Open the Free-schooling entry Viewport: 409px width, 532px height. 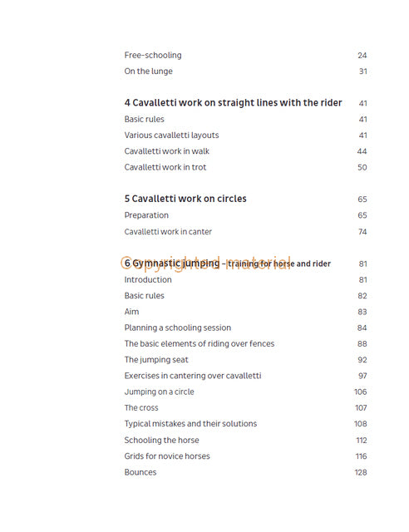pos(153,56)
